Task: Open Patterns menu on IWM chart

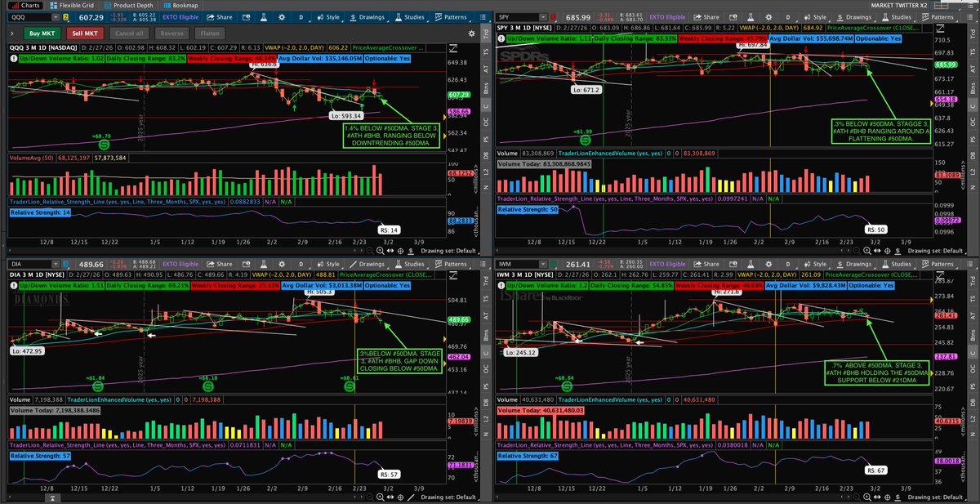Action: 938,264
